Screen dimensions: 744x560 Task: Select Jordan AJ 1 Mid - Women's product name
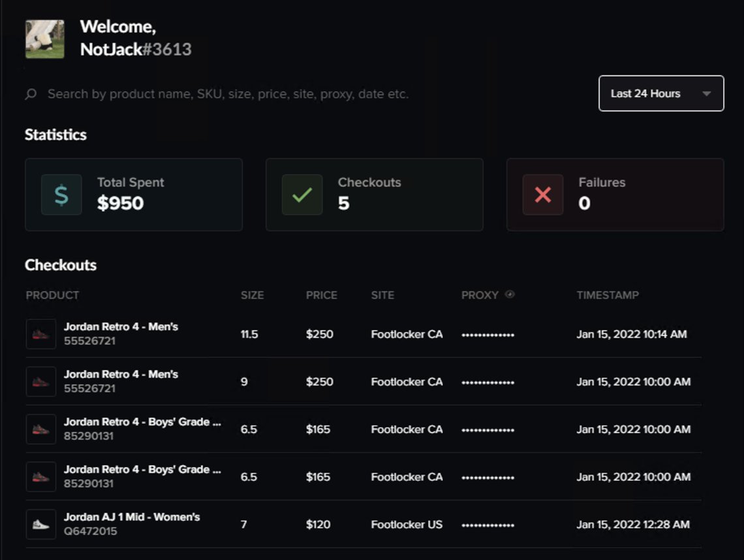pyautogui.click(x=132, y=517)
